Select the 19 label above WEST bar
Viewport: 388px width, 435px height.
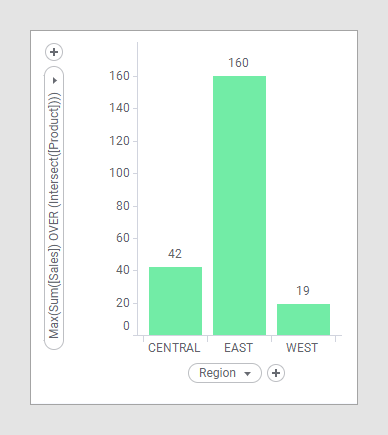click(x=303, y=291)
